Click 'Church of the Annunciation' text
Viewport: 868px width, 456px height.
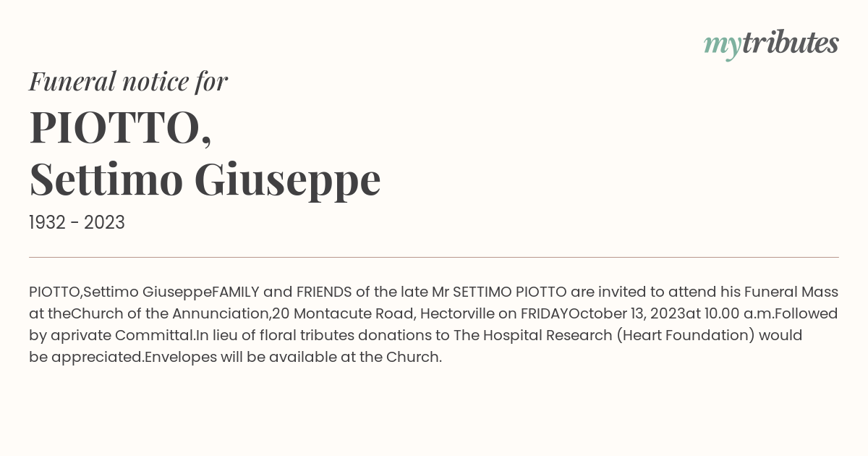(x=171, y=314)
